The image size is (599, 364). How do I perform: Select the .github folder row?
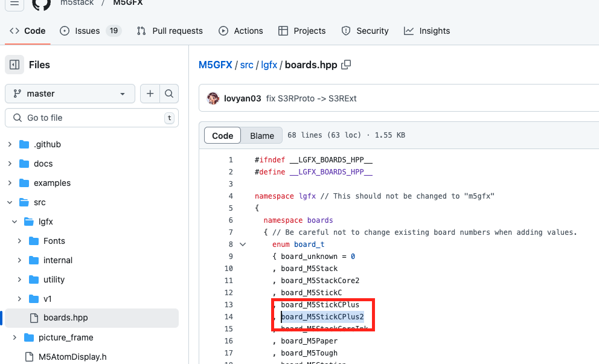pos(92,144)
